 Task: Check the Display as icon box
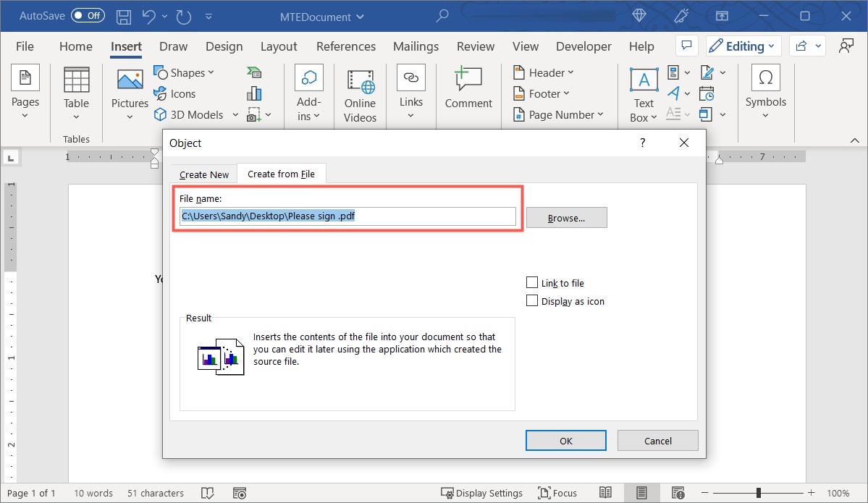(533, 300)
